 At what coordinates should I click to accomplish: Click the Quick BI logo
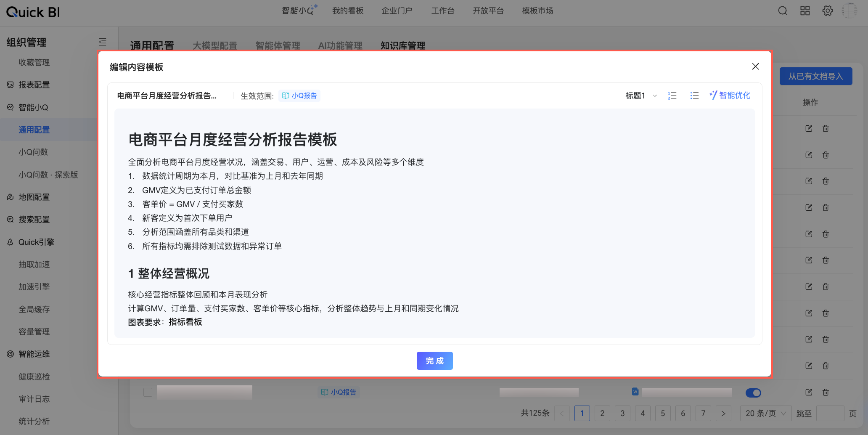coord(33,12)
